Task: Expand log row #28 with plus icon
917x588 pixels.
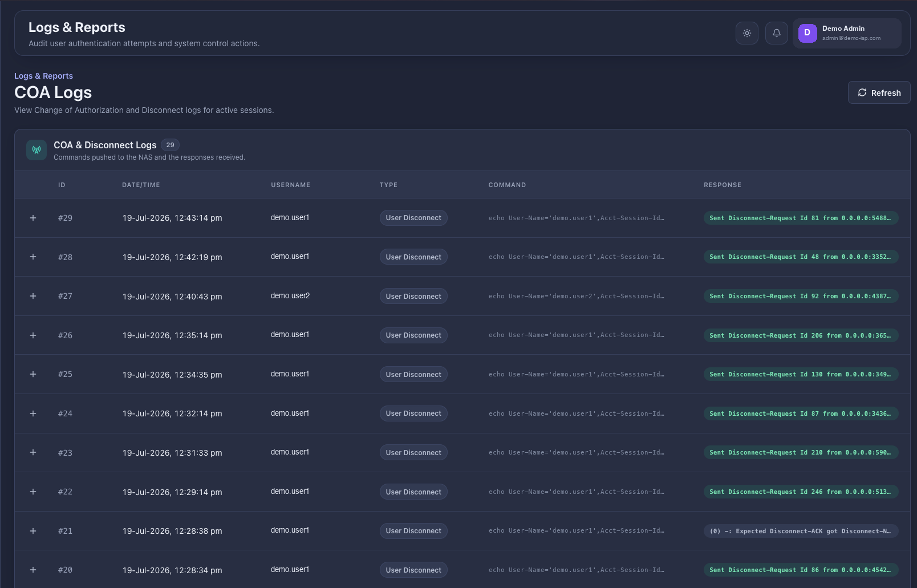Action: click(33, 257)
